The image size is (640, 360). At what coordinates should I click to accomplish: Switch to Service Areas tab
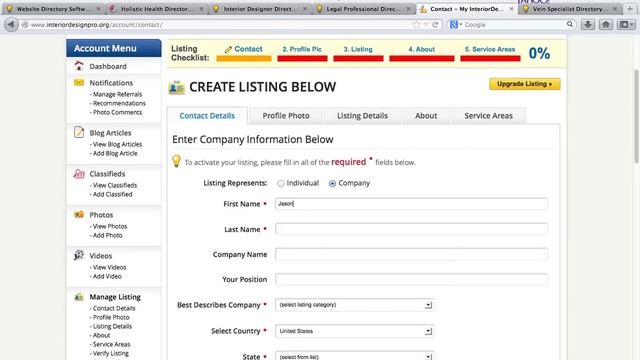pos(488,116)
